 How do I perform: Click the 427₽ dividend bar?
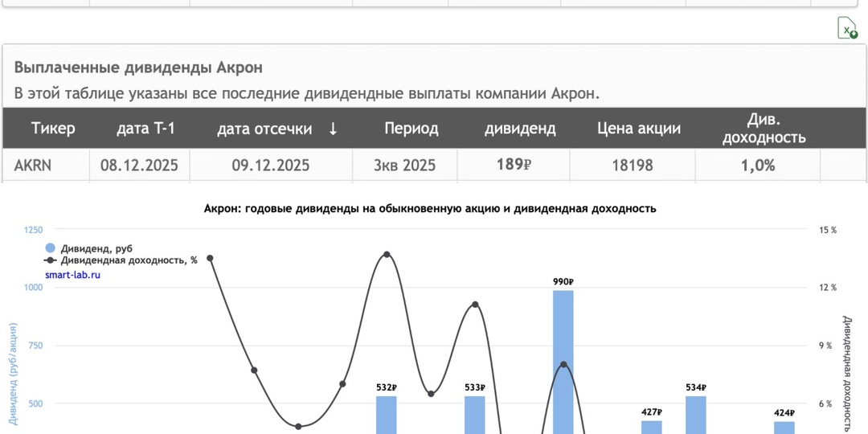[652, 428]
